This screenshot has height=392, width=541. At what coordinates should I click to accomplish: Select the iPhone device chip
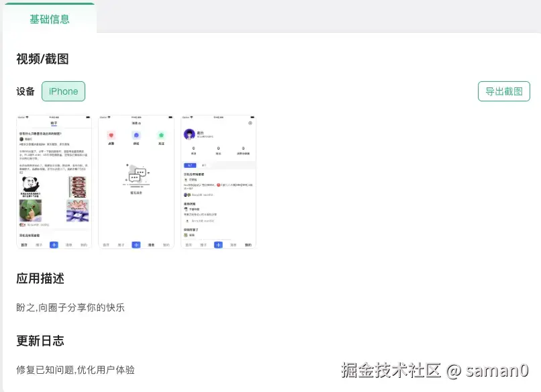coord(63,91)
